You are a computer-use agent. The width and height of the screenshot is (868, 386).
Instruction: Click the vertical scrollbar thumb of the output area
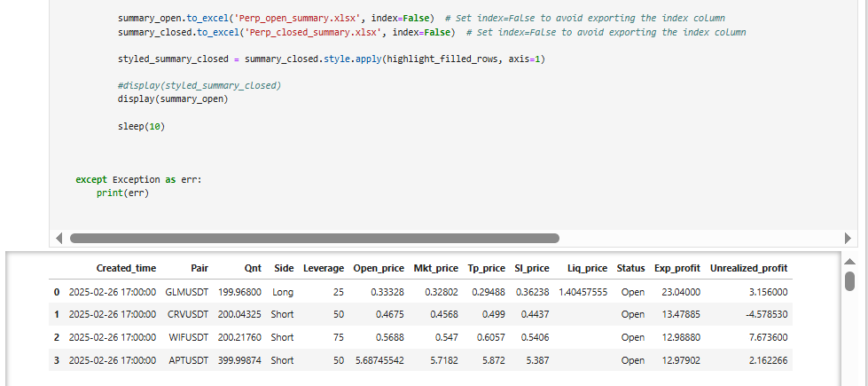click(849, 280)
